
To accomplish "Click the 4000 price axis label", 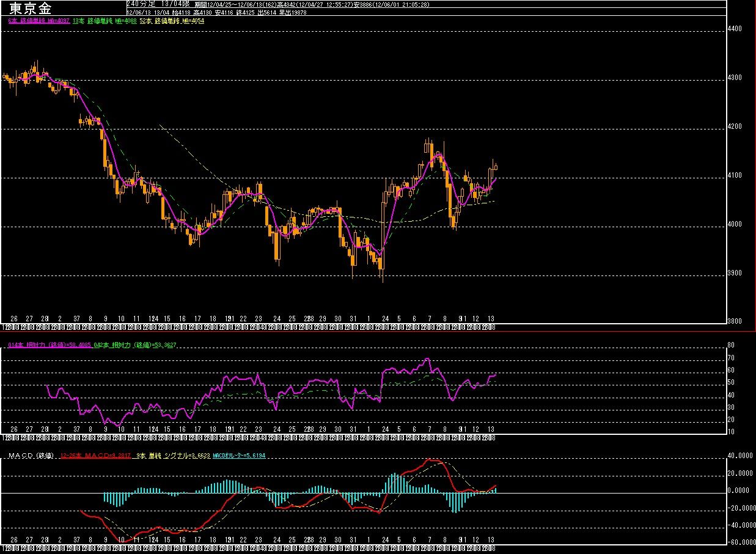I will 735,225.
